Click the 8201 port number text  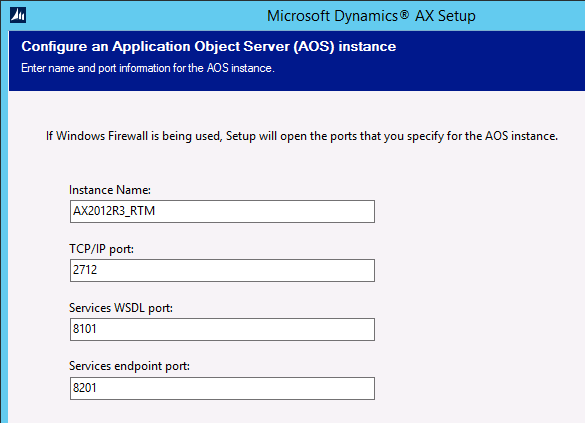85,388
